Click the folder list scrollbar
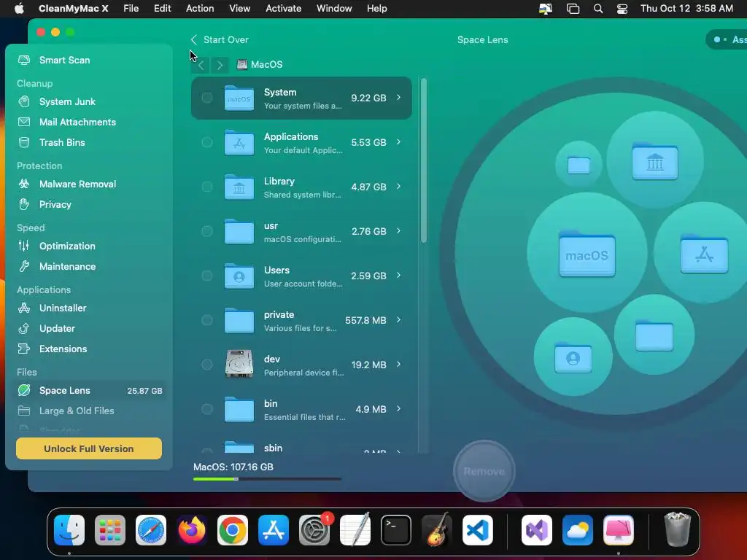Viewport: 747px width, 560px height. pos(424,160)
